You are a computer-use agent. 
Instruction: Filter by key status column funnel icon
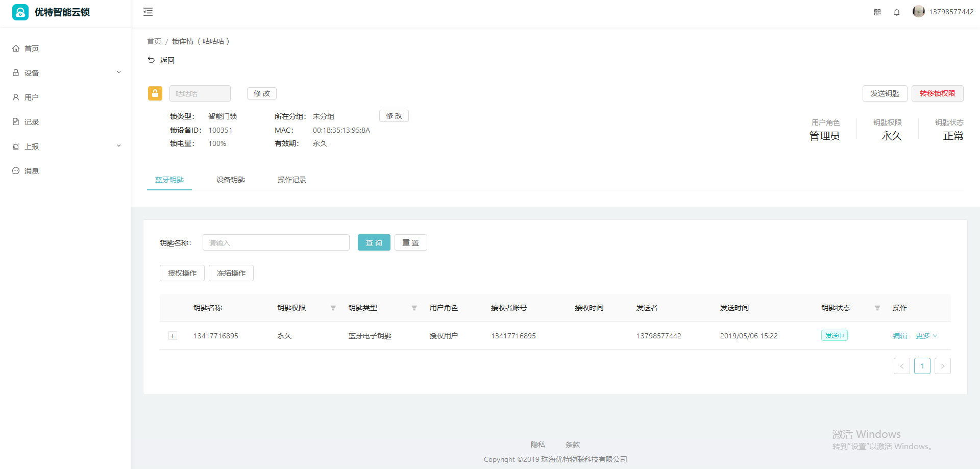[x=877, y=308]
